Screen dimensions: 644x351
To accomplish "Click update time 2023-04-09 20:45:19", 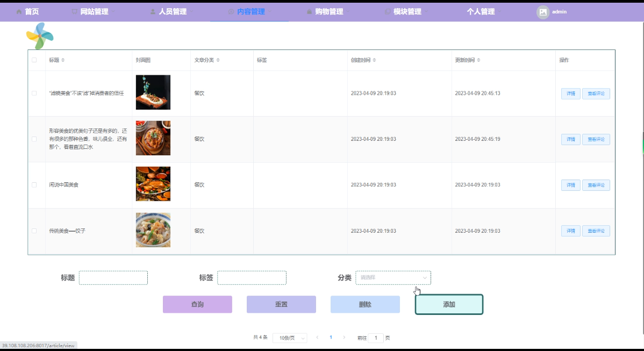I will [x=478, y=139].
